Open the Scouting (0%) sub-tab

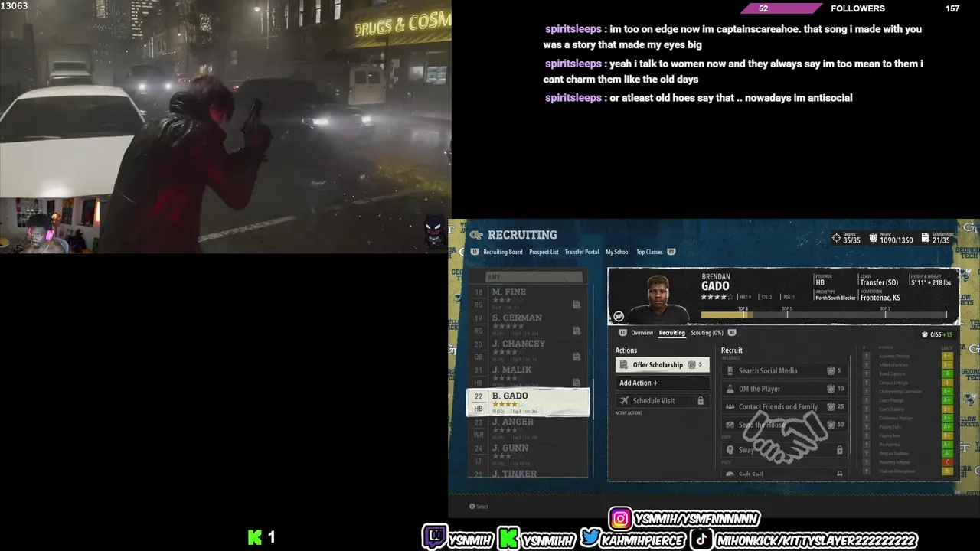(x=707, y=333)
